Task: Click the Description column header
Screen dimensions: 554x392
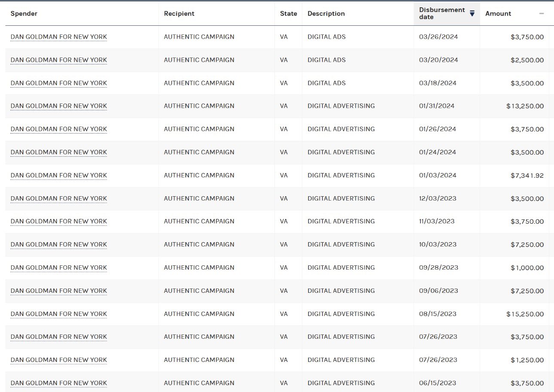Action: pyautogui.click(x=326, y=14)
